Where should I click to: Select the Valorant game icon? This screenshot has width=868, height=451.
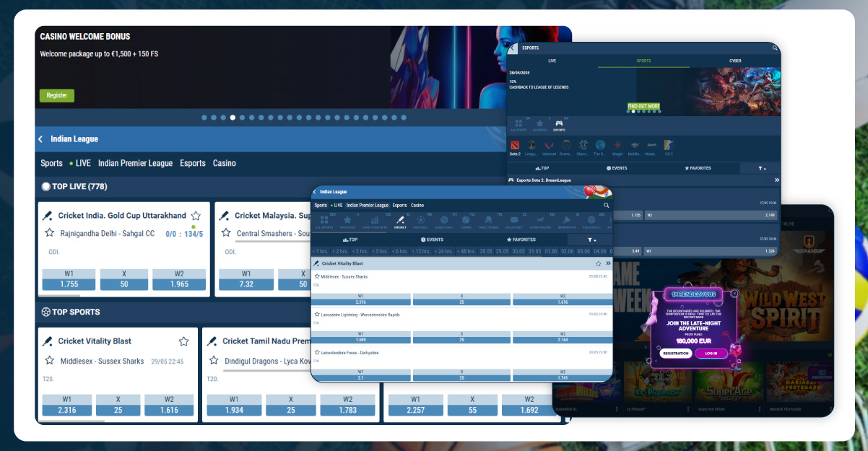550,145
